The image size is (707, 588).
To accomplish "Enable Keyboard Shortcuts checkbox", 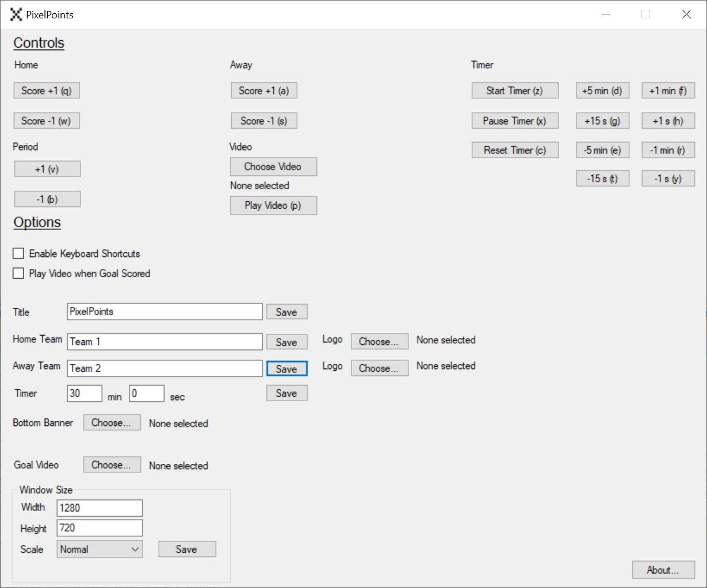I will [x=18, y=253].
